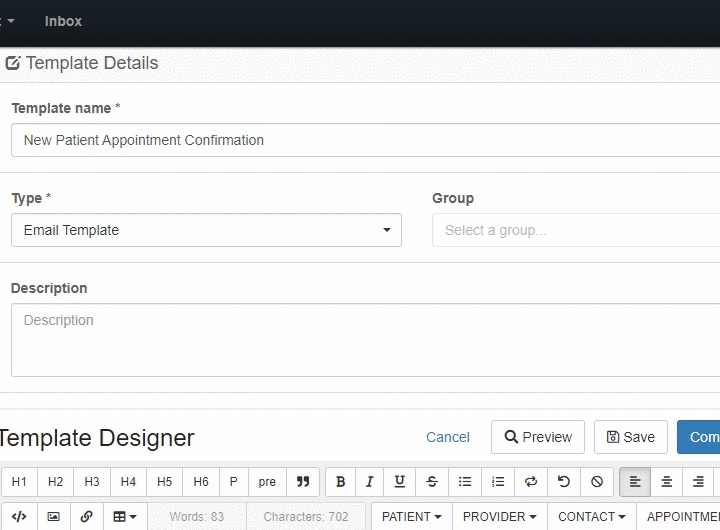Viewport: 720px width, 530px height.
Task: Insert a blockquote with the quote icon
Action: tap(303, 482)
